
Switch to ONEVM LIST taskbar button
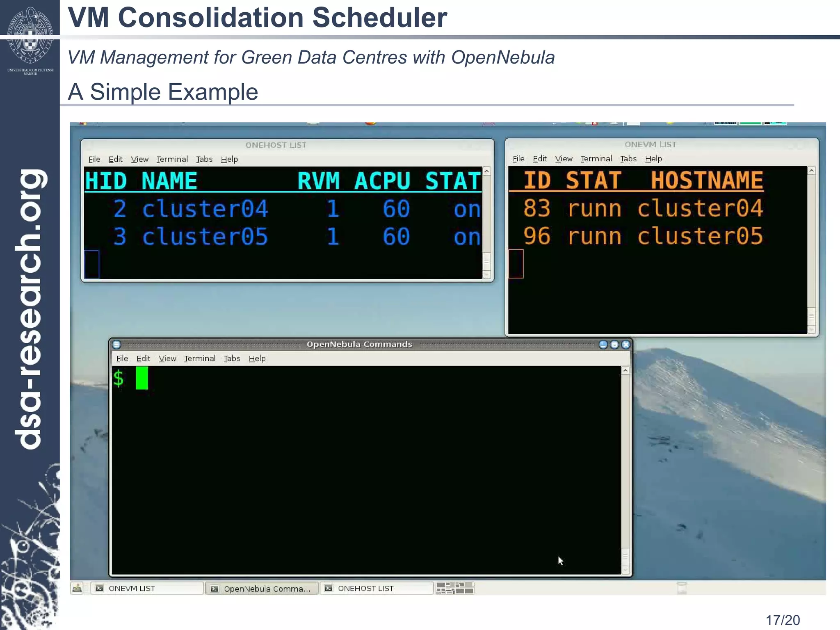pos(147,588)
